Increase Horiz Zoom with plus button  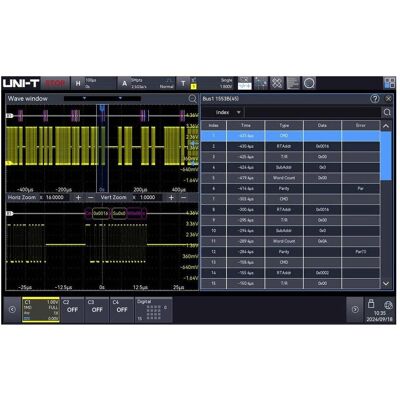[x=78, y=198]
